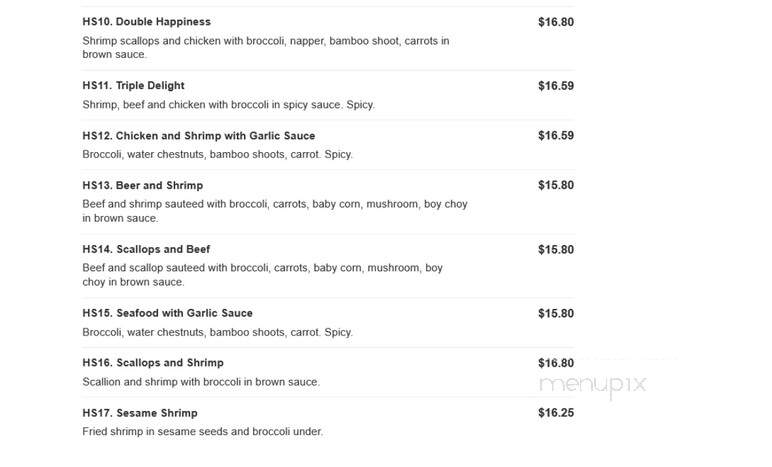Click the Triple Delight $16.59 price

pyautogui.click(x=556, y=86)
